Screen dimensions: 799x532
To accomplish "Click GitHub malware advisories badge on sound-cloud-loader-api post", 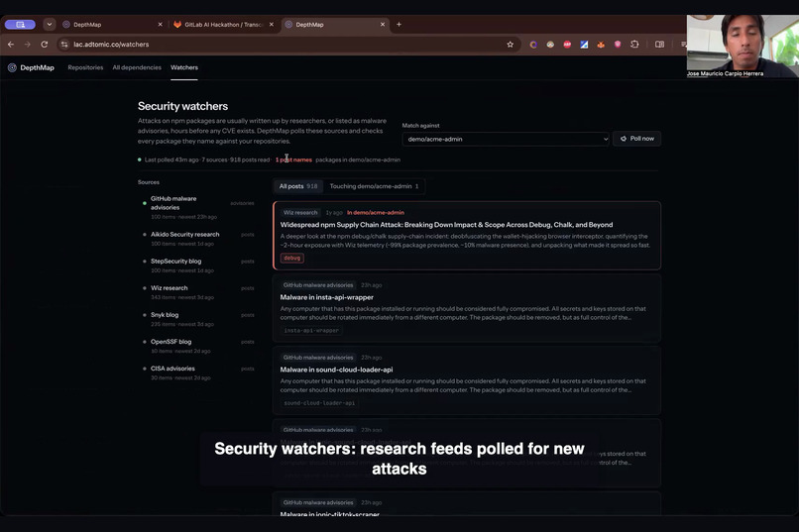I will [318, 358].
